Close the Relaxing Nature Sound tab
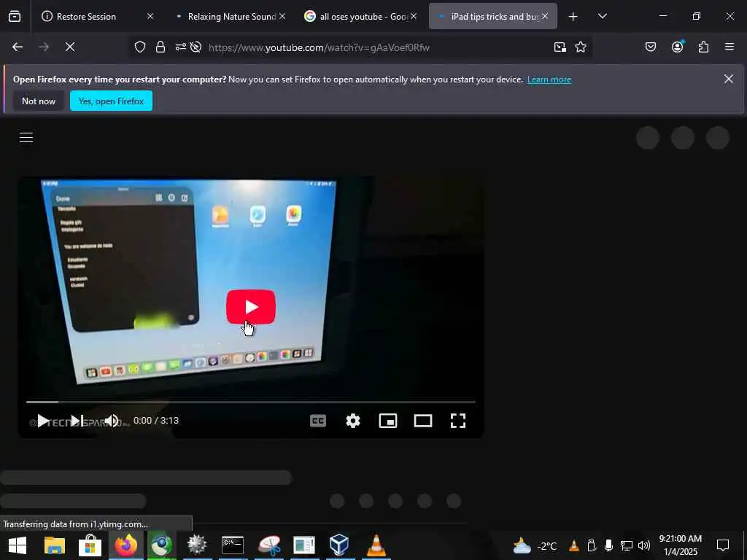This screenshot has width=747, height=560. [x=282, y=16]
